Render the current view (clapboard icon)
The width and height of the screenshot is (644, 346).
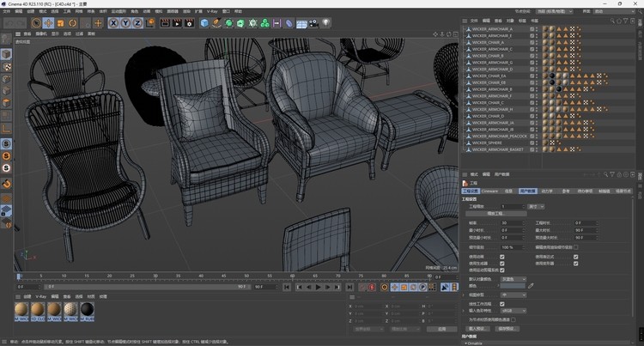click(165, 23)
